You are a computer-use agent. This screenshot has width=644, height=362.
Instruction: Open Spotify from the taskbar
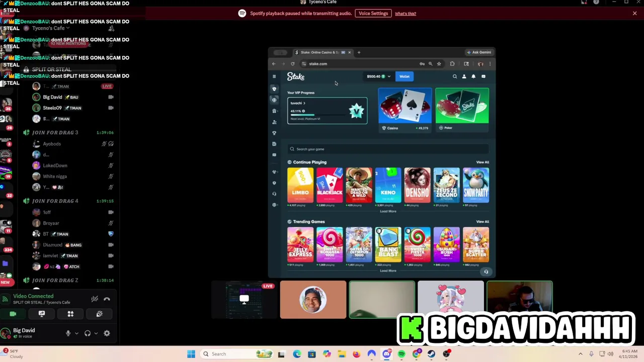401,354
